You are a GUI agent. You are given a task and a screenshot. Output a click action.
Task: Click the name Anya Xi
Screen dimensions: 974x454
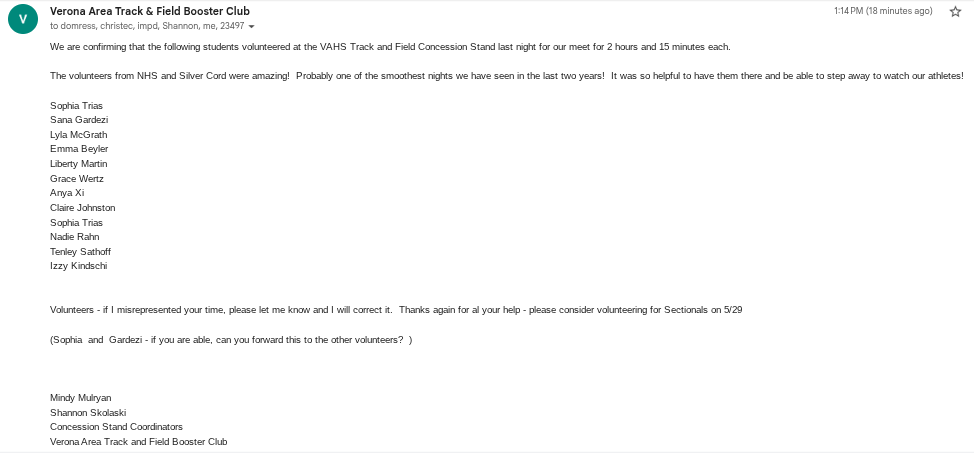pyautogui.click(x=67, y=193)
